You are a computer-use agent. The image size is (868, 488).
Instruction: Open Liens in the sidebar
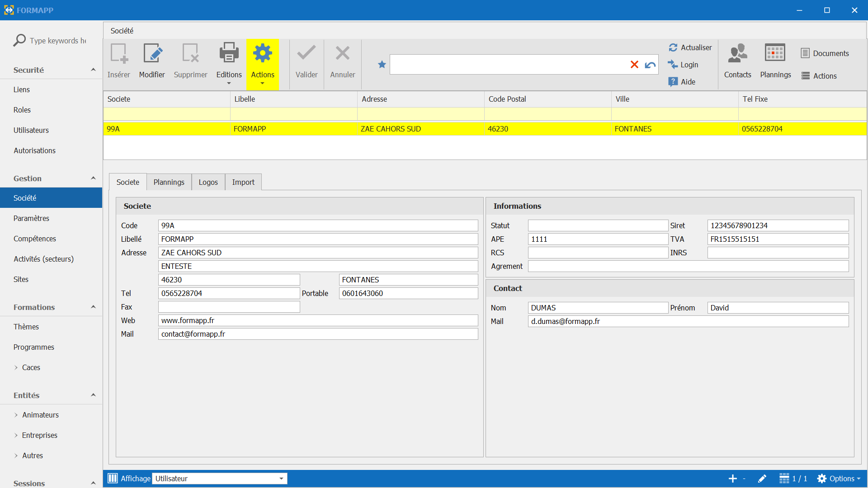point(51,89)
